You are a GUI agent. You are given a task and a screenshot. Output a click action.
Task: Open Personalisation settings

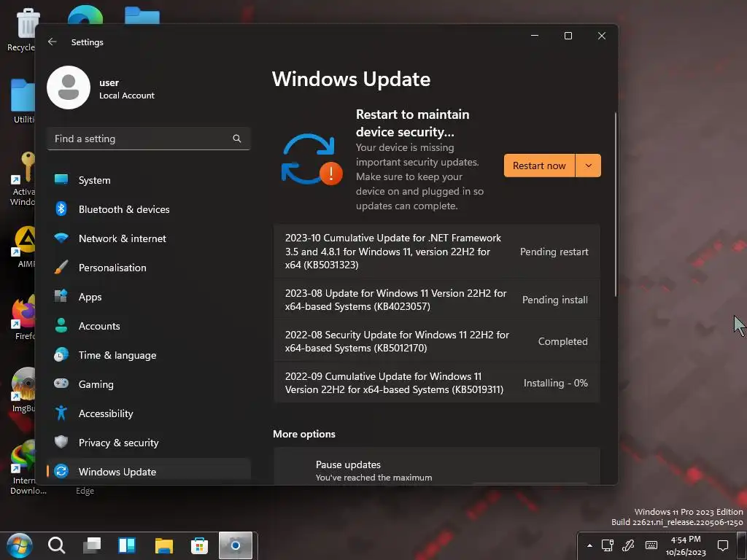pyautogui.click(x=149, y=267)
